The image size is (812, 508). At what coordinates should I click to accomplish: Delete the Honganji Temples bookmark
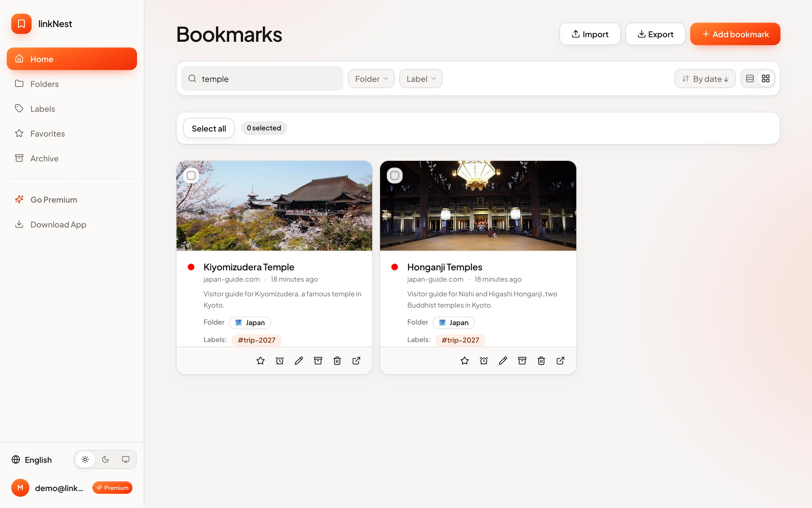click(541, 360)
